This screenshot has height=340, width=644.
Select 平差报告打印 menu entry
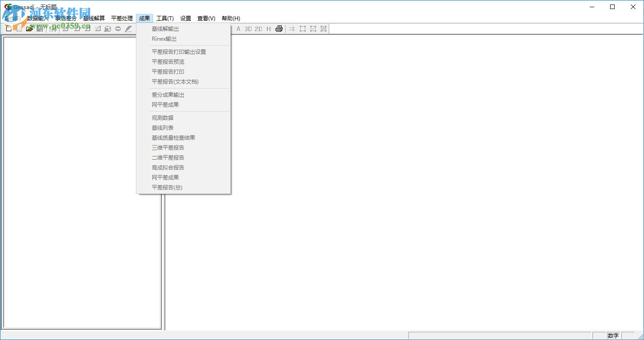184,72
